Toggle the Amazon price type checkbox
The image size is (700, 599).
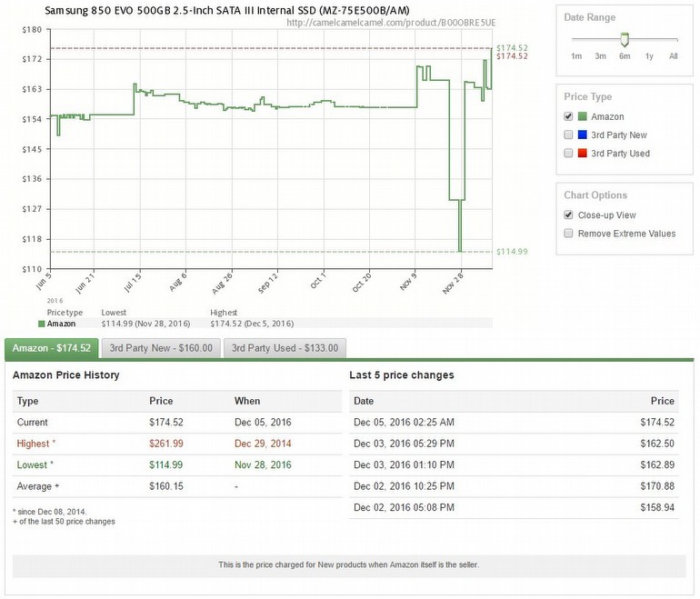(568, 116)
